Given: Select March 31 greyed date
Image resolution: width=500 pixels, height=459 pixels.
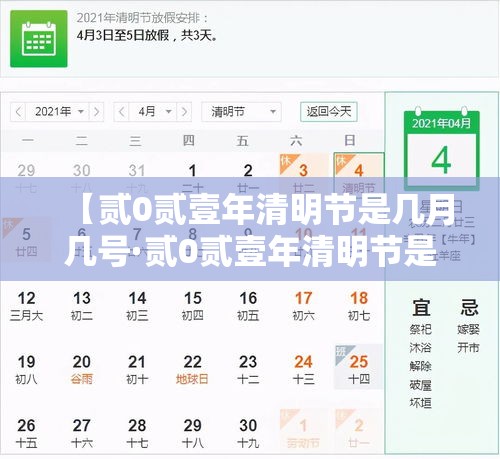Looking at the screenshot, I should [137, 178].
